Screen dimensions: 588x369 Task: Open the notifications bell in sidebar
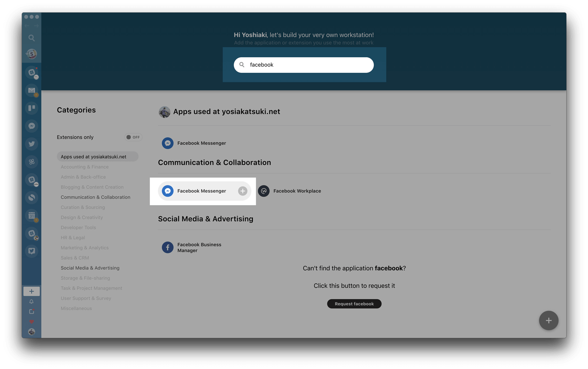pos(32,302)
